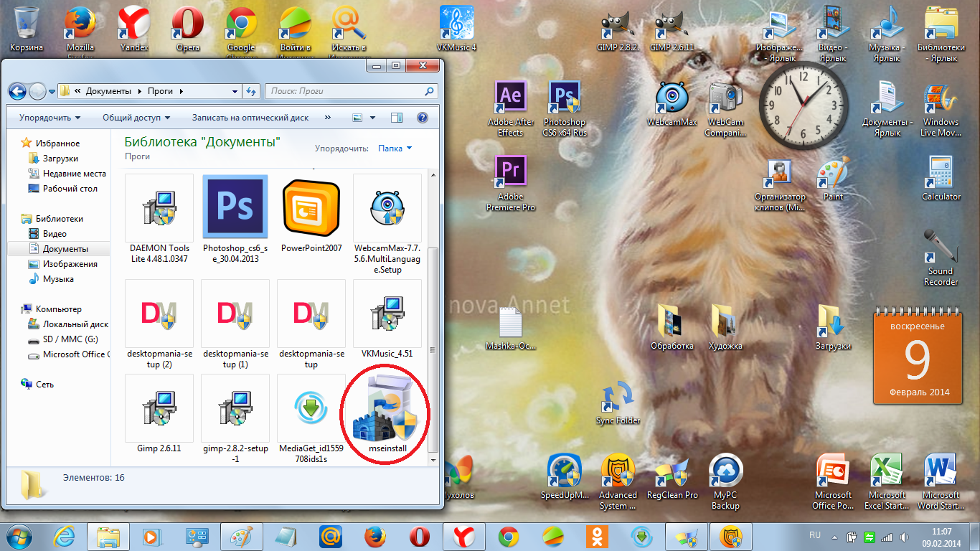Click Документы in the address breadcrumb
Image resolution: width=980 pixels, height=551 pixels.
(108, 91)
